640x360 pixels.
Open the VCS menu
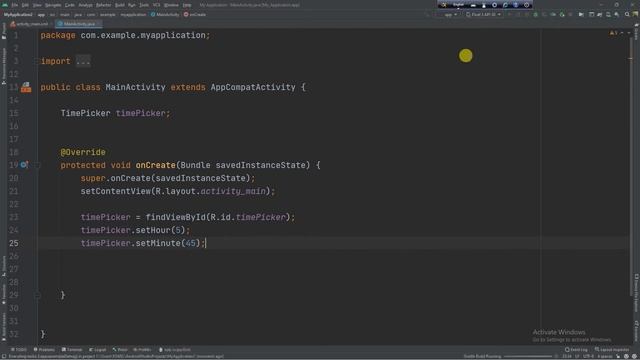pos(157,5)
